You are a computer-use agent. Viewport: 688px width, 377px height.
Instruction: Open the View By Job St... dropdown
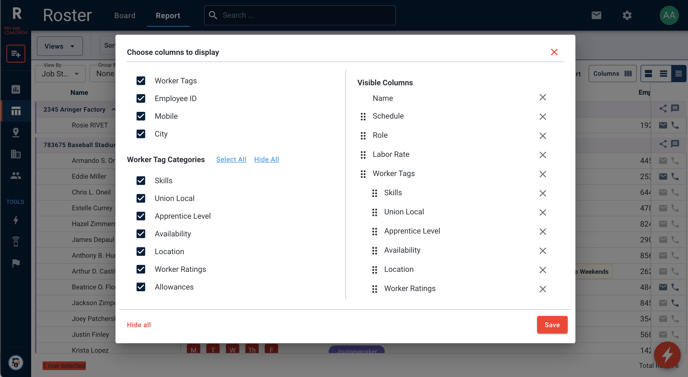[60, 74]
